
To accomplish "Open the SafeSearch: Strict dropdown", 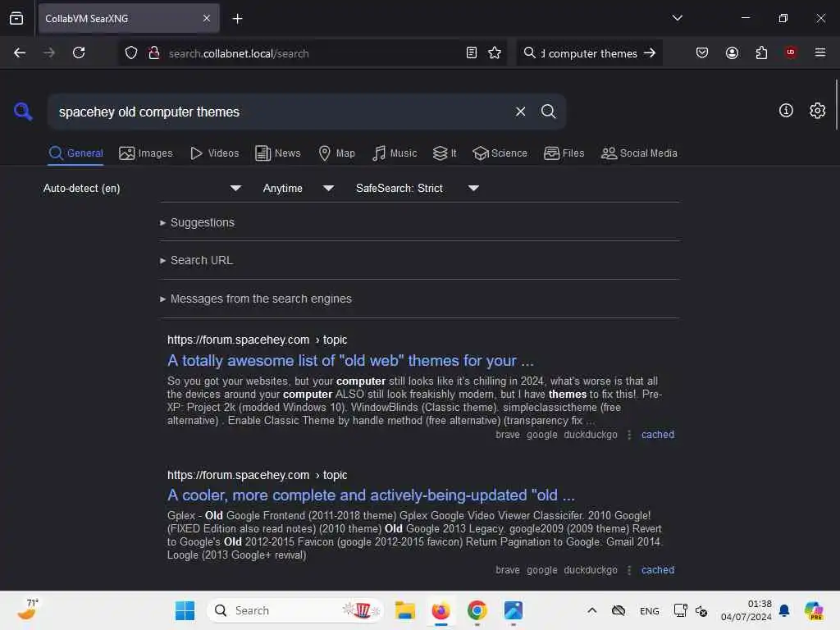I will (417, 188).
